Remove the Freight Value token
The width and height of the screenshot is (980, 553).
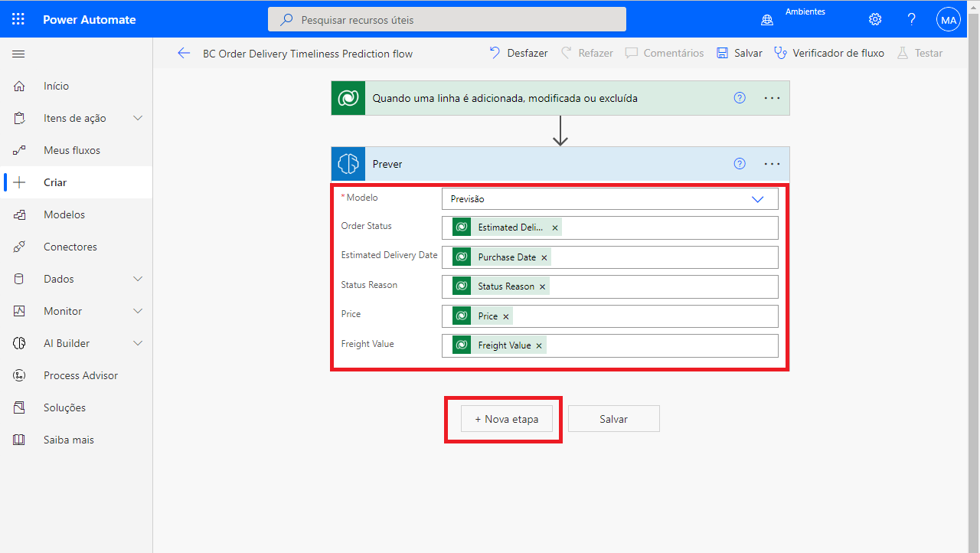tap(539, 345)
